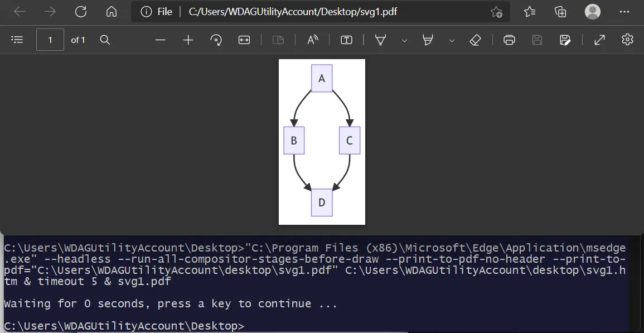Open the PDF settings gear
Screen dimensions: 644x333
(627, 40)
